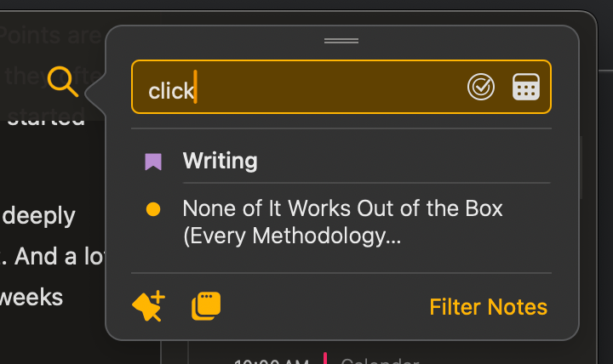613x364 pixels.
Task: Click the yellow dot next to the note result
Action: point(153,209)
